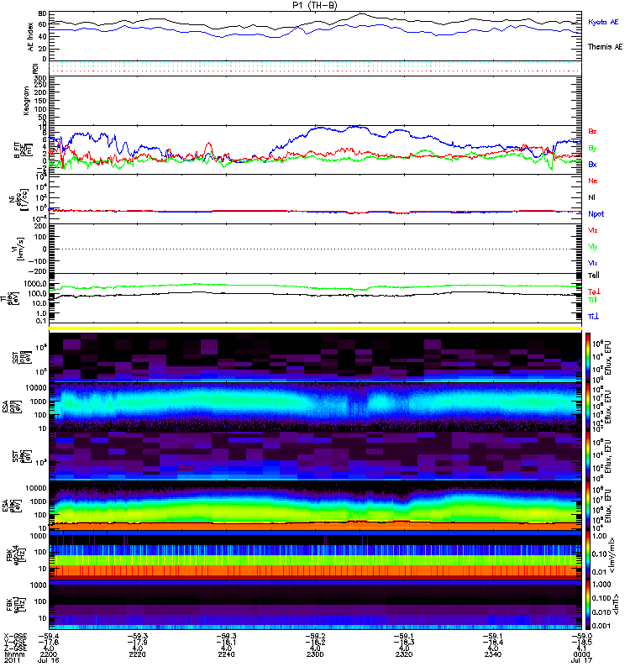Viewport: 630px width, 672px height.
Task: Click the 'X-GSE' row label
Action: (x=13, y=636)
